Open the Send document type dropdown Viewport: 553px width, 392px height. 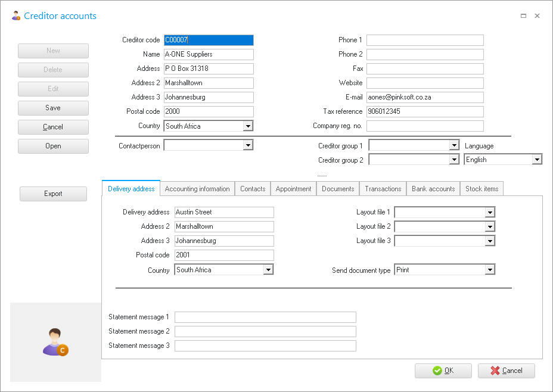(490, 270)
